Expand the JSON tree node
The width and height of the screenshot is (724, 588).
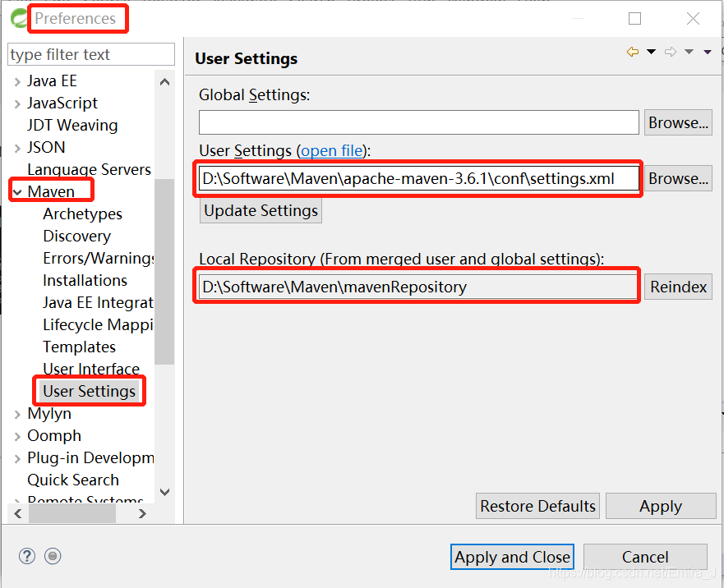(x=17, y=148)
